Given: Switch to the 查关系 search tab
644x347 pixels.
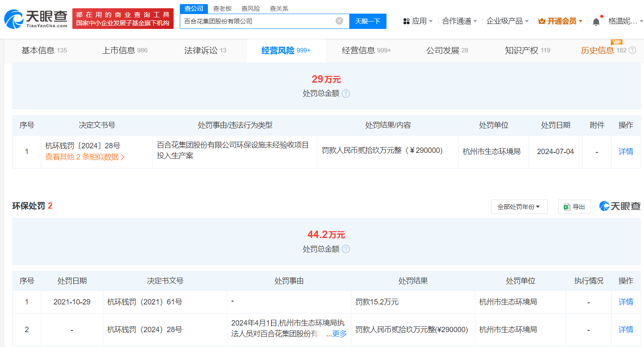Looking at the screenshot, I should tap(279, 9).
